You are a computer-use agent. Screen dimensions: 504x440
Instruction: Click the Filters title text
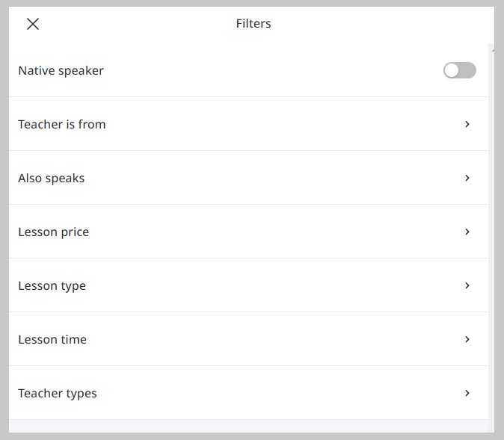tap(253, 23)
